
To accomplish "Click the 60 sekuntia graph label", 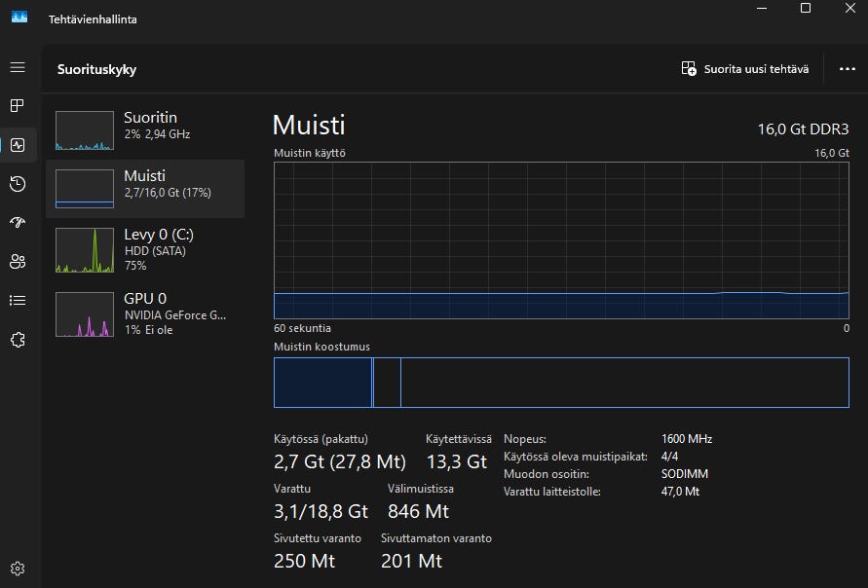I will click(302, 328).
